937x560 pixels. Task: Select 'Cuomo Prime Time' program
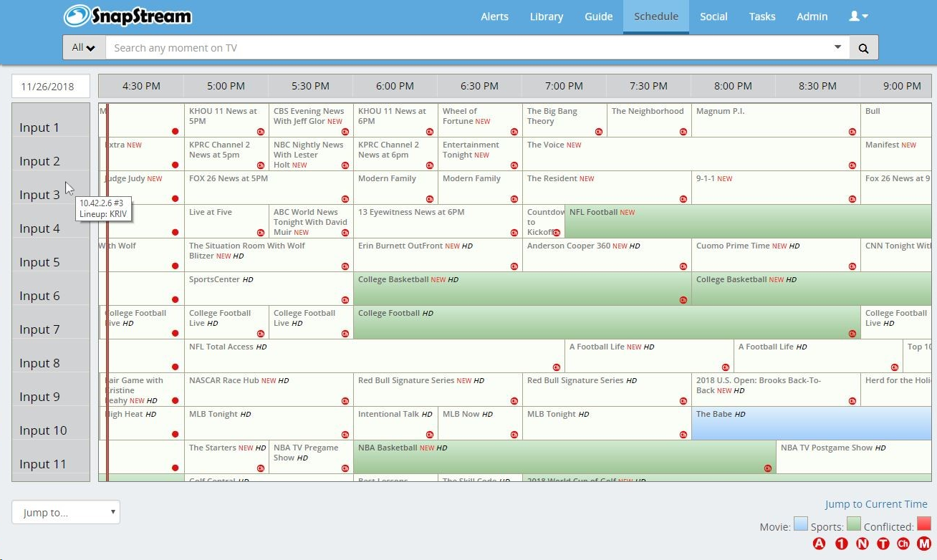pyautogui.click(x=776, y=255)
